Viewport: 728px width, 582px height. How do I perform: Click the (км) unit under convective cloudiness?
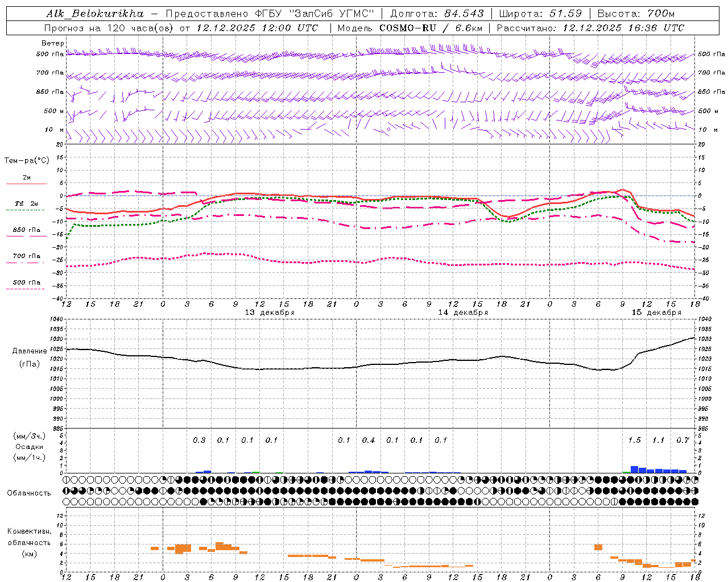(30, 554)
